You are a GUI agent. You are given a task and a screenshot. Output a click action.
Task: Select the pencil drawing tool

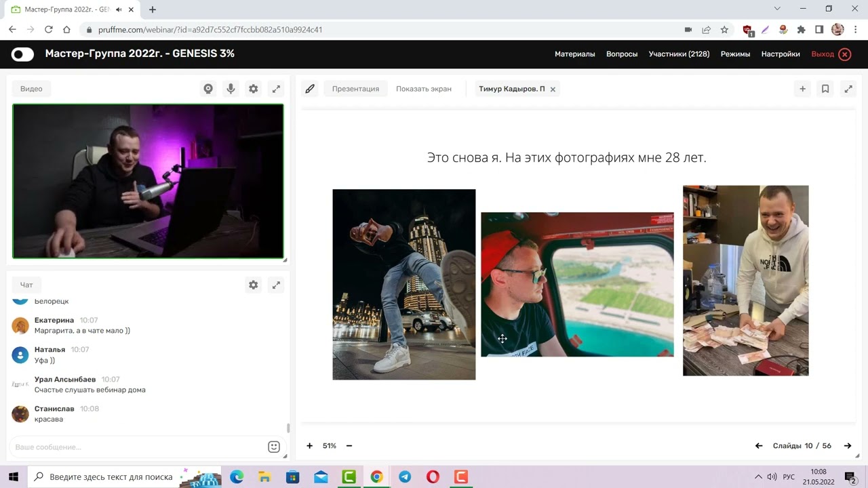310,89
